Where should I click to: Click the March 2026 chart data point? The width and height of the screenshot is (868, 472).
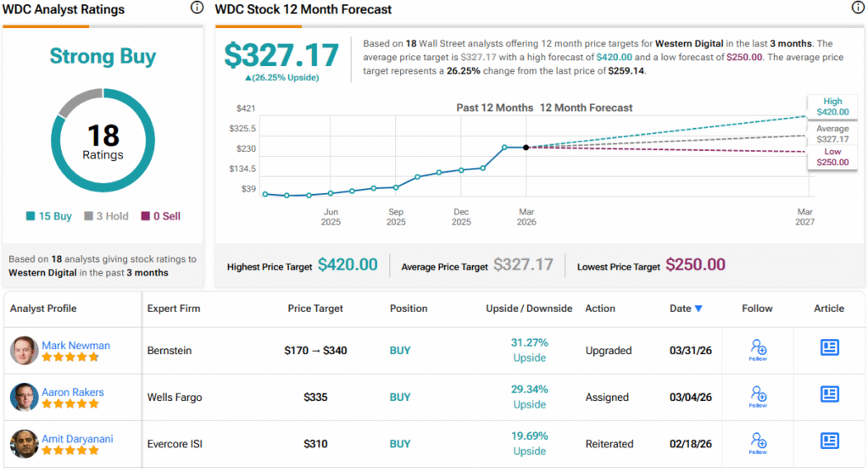pyautogui.click(x=526, y=147)
